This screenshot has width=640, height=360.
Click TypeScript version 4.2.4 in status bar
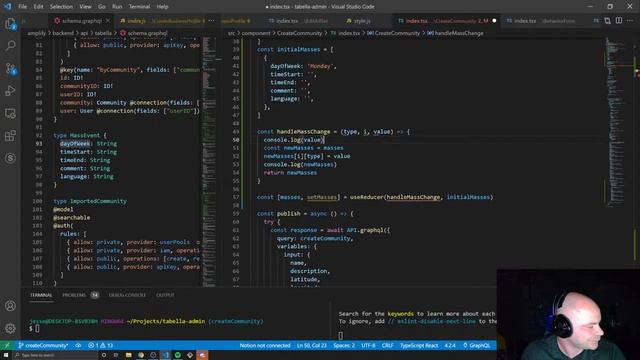click(450, 345)
